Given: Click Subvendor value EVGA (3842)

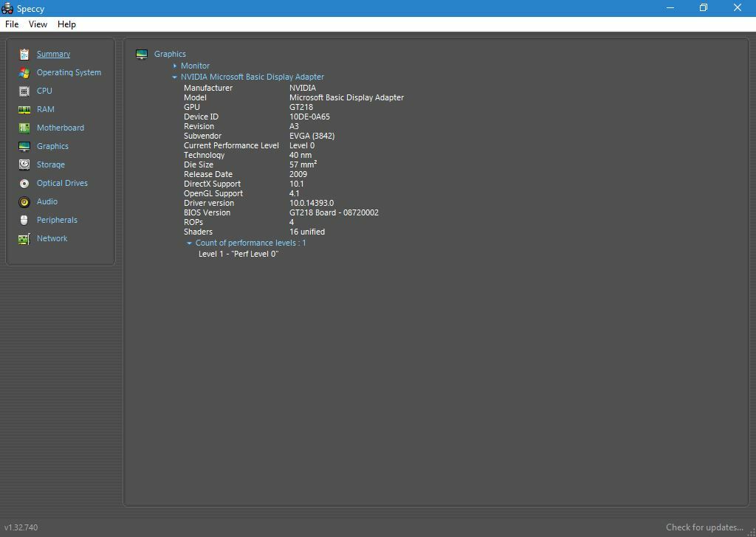Looking at the screenshot, I should [x=312, y=136].
